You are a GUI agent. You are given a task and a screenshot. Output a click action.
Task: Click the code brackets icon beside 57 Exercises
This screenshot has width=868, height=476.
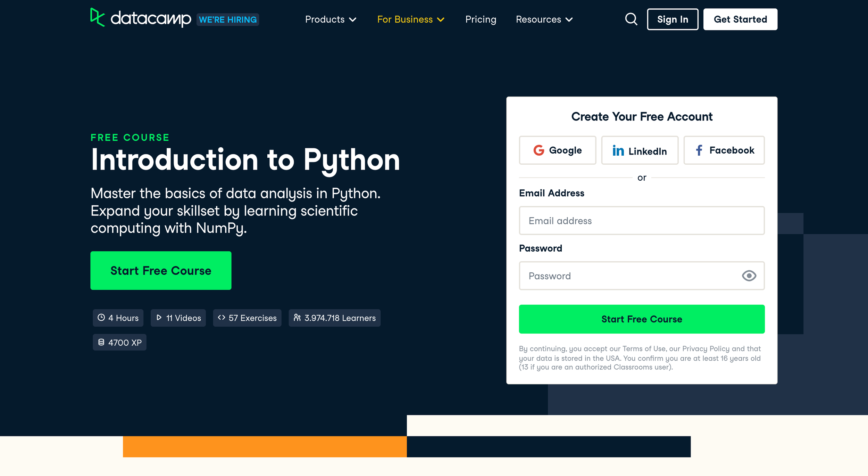click(x=222, y=318)
